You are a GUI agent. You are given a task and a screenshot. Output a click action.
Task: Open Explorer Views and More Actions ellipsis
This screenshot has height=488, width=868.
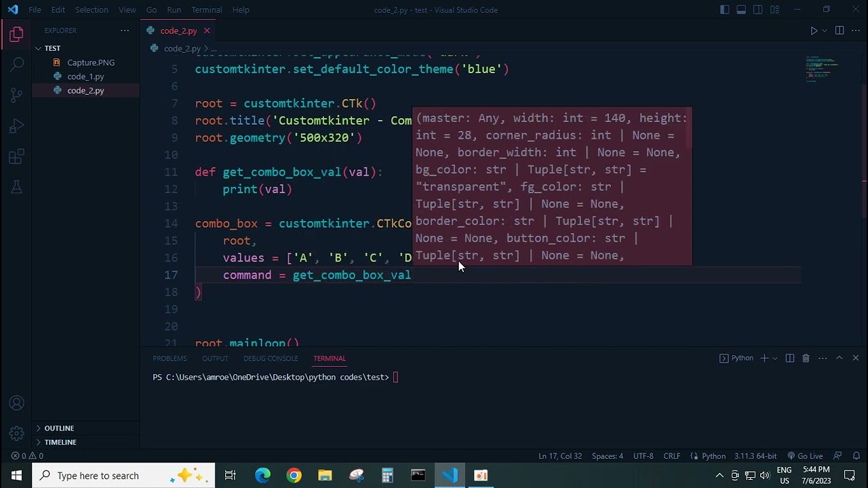[x=125, y=30]
